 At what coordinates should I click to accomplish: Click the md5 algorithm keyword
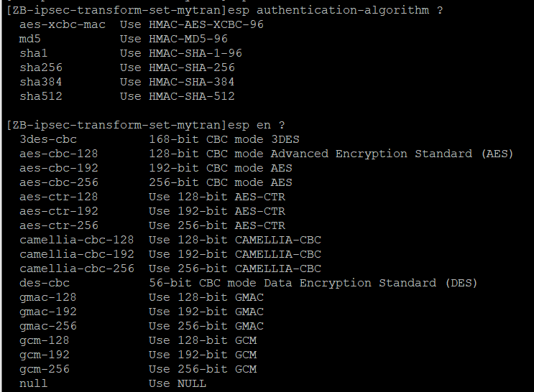pyautogui.click(x=30, y=39)
